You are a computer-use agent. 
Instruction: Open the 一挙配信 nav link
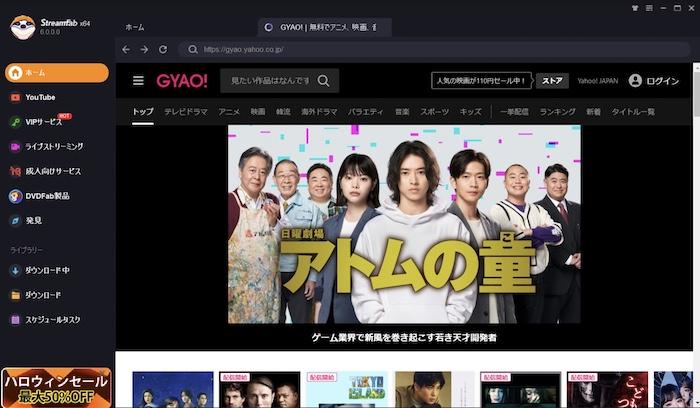514,112
